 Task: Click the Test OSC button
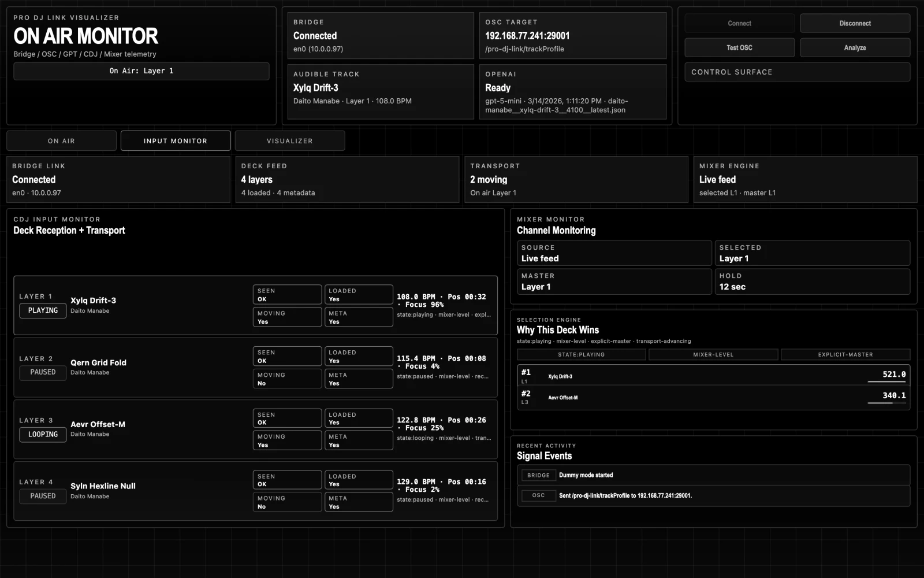pyautogui.click(x=739, y=47)
